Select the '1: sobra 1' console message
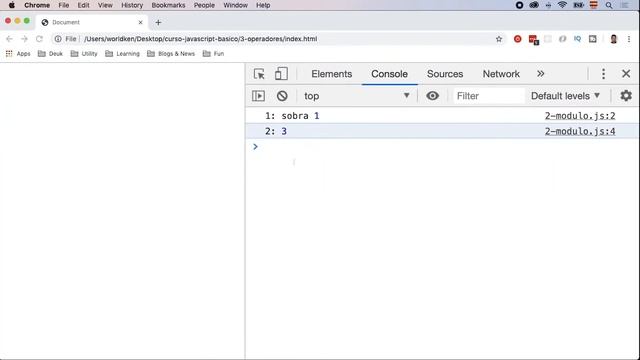The width and height of the screenshot is (640, 360). tap(292, 116)
